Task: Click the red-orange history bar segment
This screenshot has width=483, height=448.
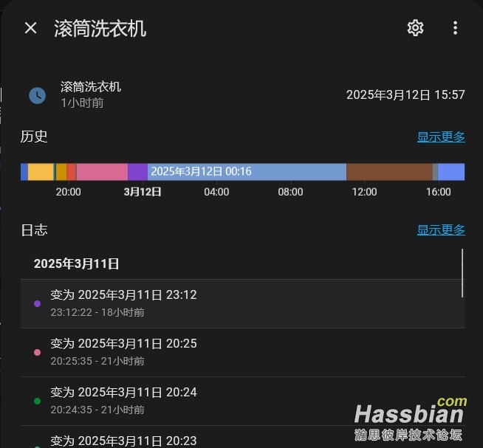Action: click(72, 172)
